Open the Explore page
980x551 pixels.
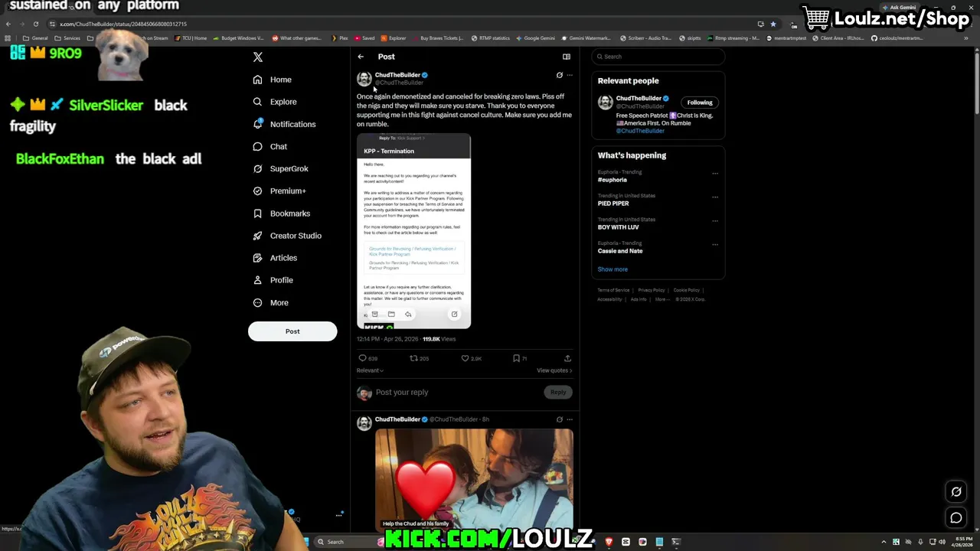click(x=274, y=102)
